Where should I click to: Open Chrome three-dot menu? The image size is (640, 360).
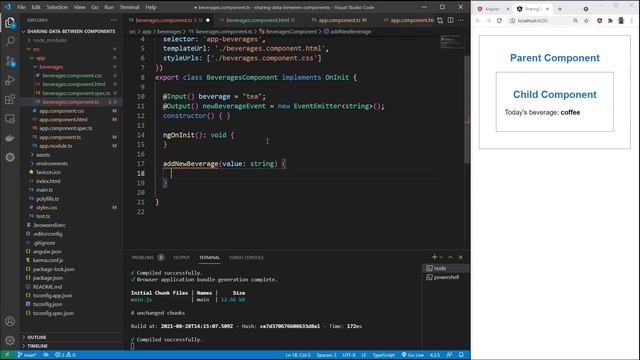pos(632,20)
